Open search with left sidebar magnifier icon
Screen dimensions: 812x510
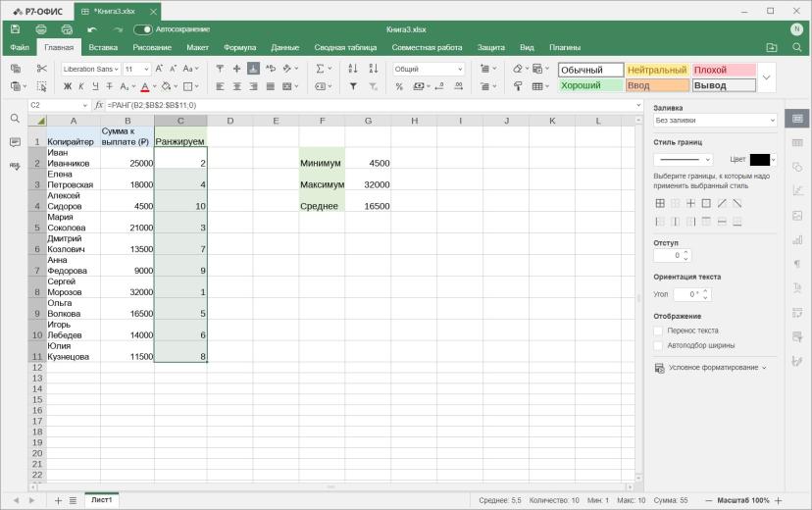(15, 119)
